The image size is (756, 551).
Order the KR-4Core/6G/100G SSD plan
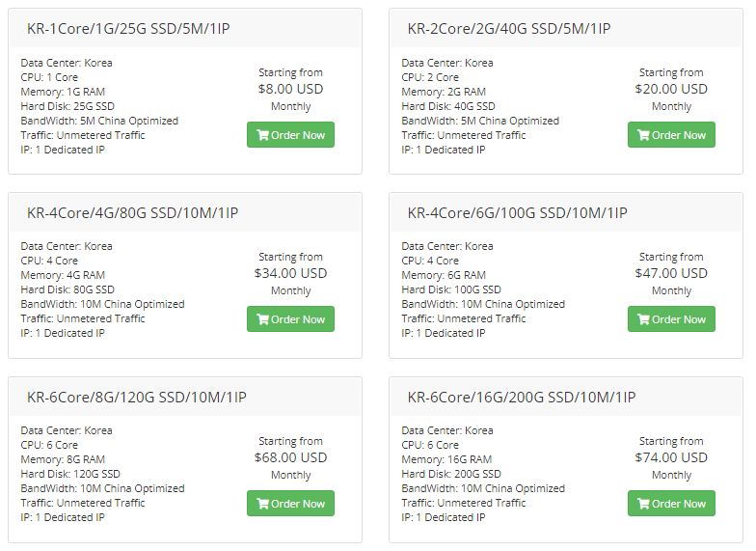tap(671, 318)
